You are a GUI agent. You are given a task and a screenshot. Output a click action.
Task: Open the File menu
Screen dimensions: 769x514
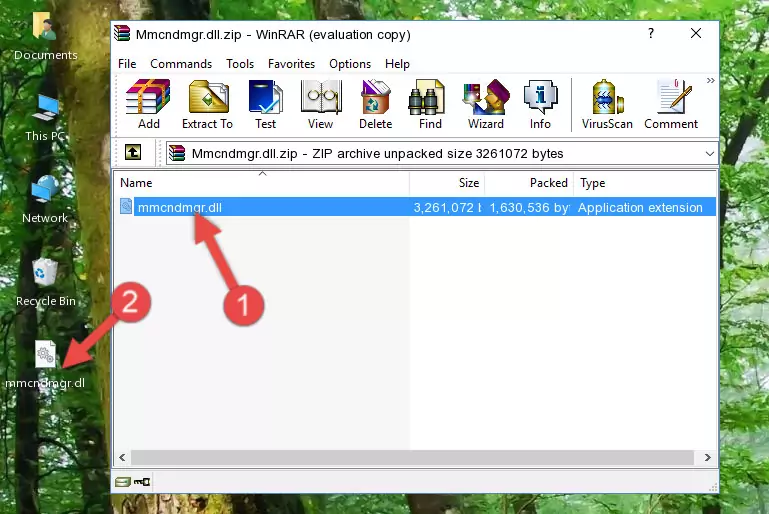point(127,64)
